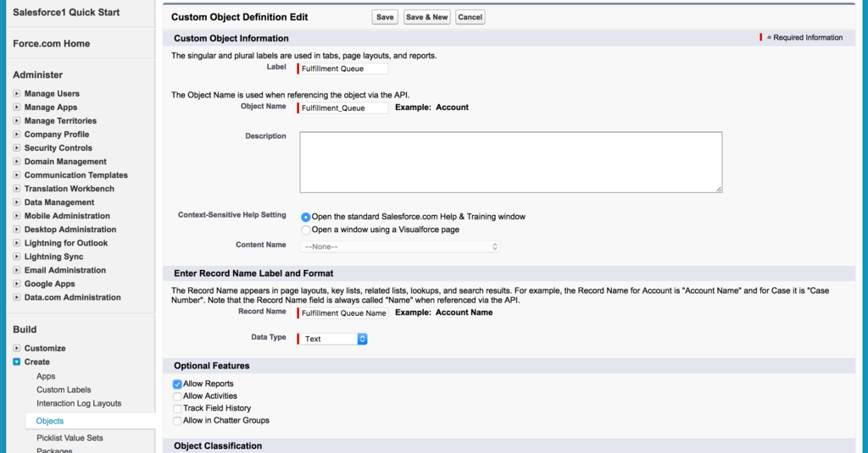
Task: Expand the Google Apps arrow
Action: (17, 283)
